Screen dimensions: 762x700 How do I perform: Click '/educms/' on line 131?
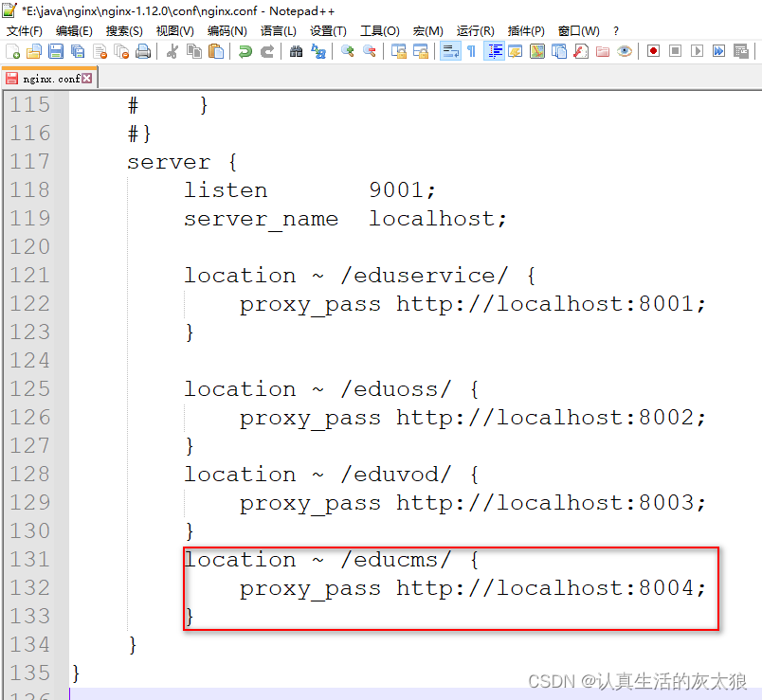[396, 560]
